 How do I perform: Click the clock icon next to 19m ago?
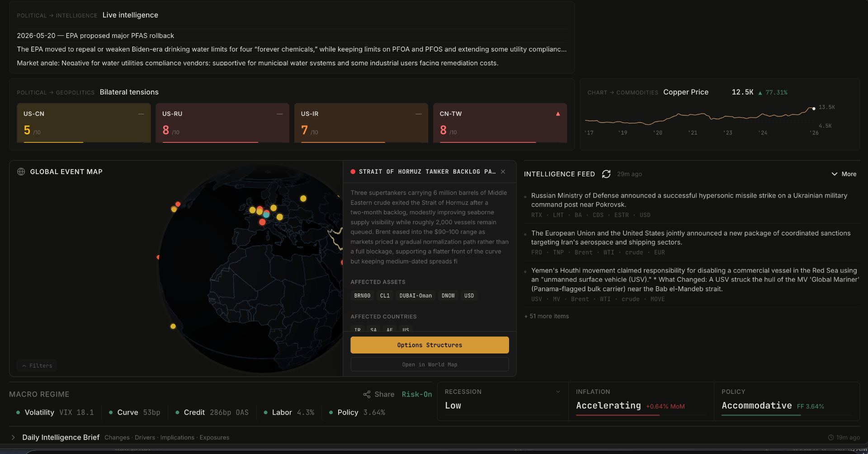(831, 438)
